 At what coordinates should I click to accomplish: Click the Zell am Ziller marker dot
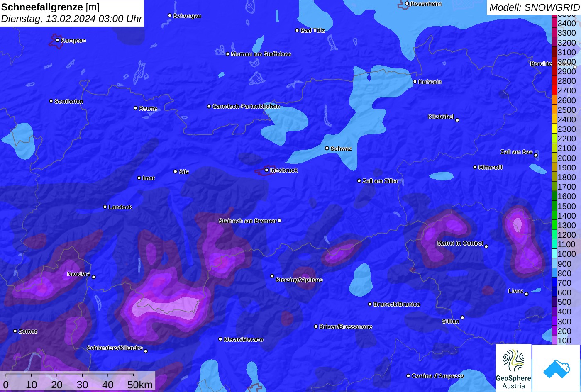tap(359, 181)
